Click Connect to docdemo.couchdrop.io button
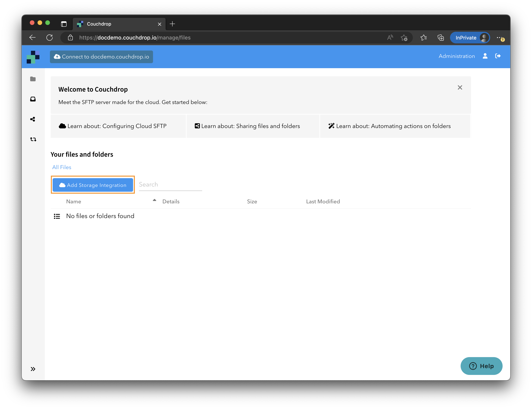Image resolution: width=532 pixels, height=409 pixels. [101, 57]
